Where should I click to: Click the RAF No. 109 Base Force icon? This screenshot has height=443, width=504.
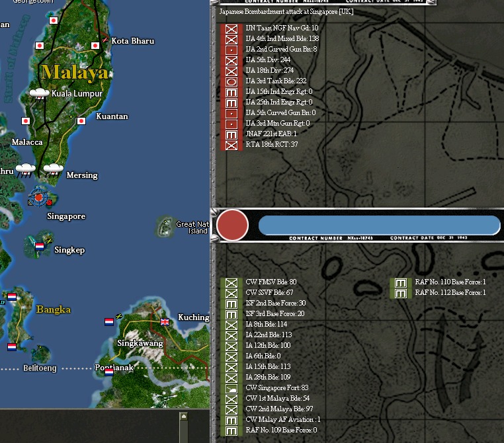pyautogui.click(x=231, y=432)
